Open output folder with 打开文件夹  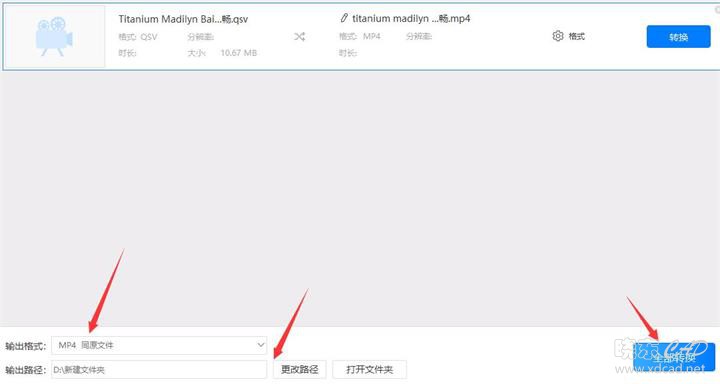pyautogui.click(x=370, y=369)
